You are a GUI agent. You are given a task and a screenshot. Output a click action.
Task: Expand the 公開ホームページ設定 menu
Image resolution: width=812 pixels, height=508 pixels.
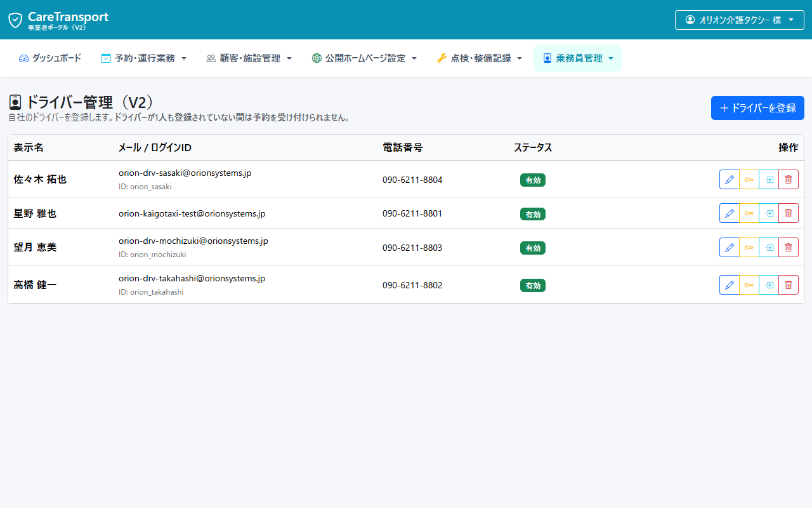click(365, 58)
